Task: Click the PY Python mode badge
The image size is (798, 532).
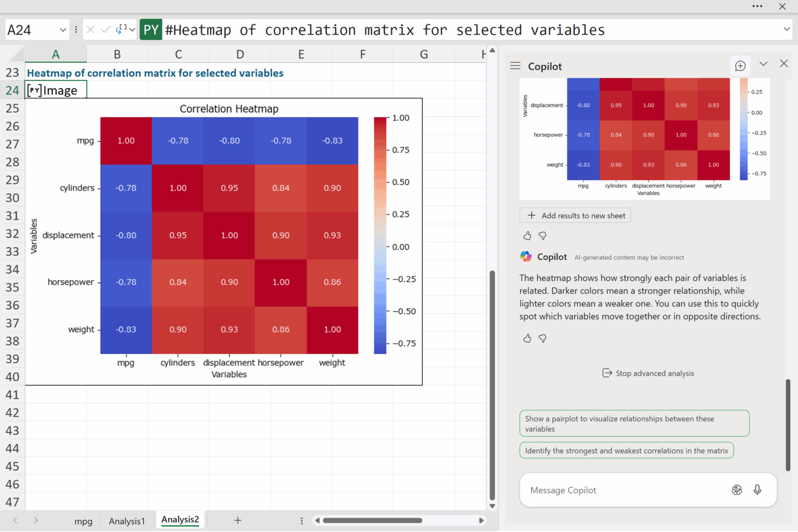Action: [151, 30]
